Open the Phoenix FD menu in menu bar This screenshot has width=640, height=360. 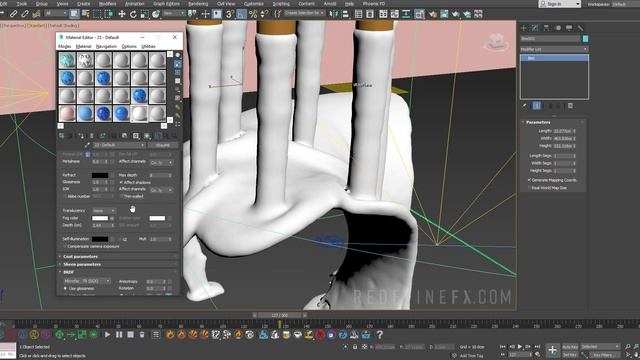coord(374,4)
